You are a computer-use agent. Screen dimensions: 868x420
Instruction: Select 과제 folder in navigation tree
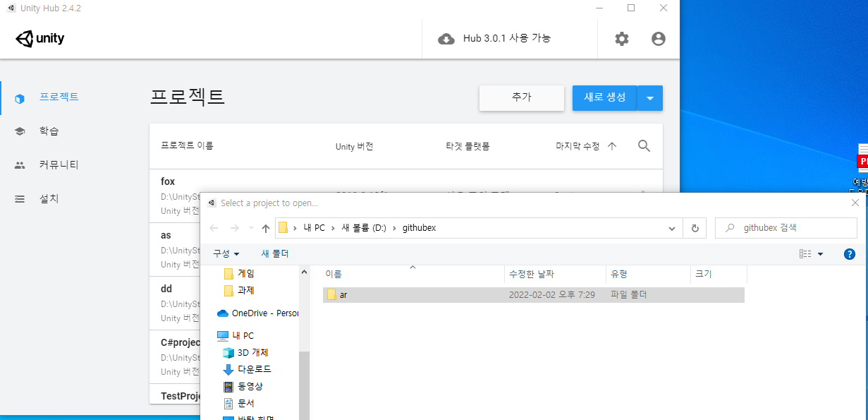pyautogui.click(x=239, y=290)
